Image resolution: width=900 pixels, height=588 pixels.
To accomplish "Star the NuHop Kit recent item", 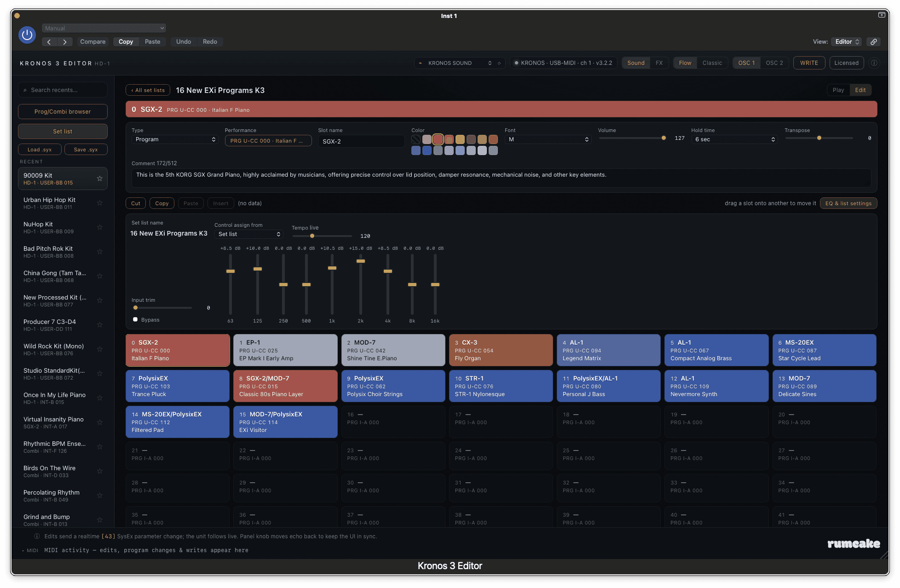I will (x=99, y=227).
